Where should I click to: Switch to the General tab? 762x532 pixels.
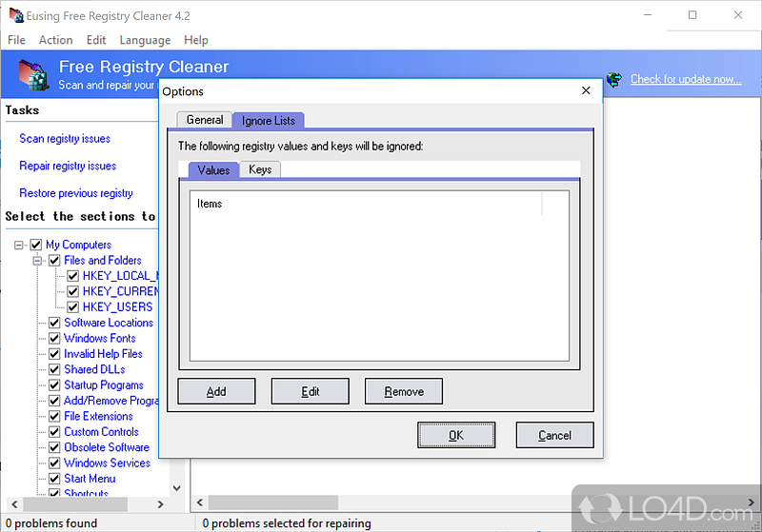pyautogui.click(x=205, y=120)
